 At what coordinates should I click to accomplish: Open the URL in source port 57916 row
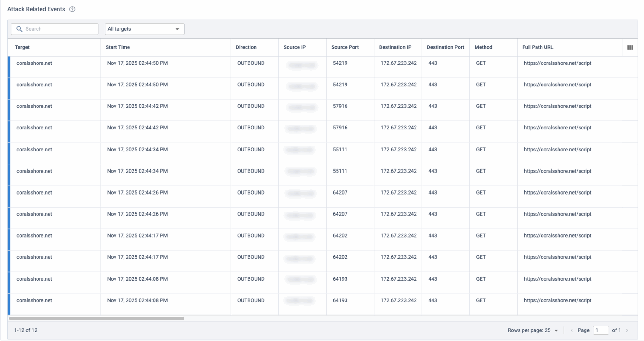tap(557, 106)
